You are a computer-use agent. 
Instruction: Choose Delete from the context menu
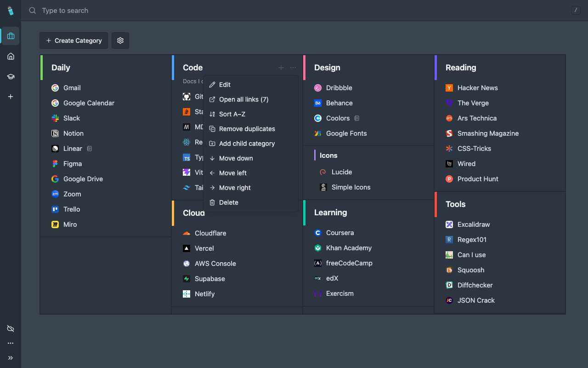(x=251, y=202)
